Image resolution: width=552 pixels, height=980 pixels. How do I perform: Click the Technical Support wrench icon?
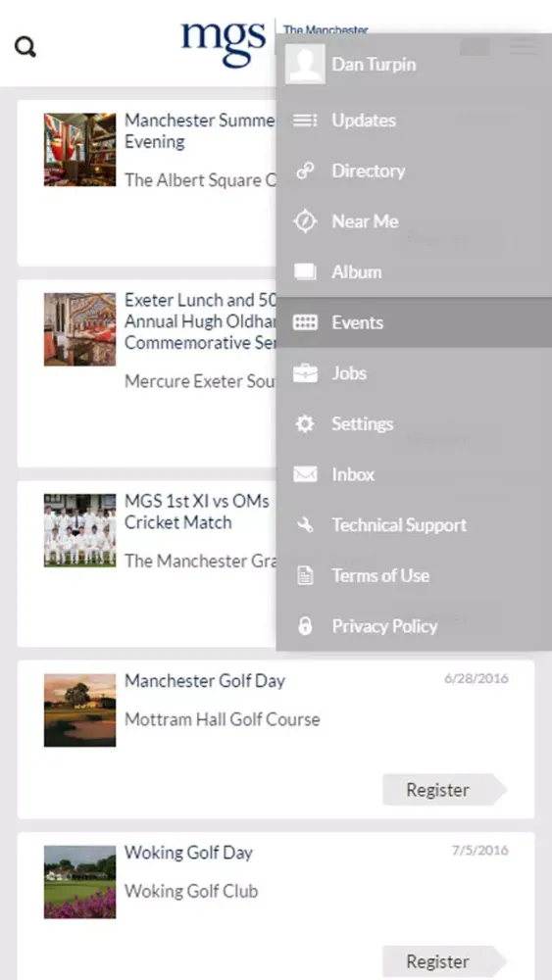[305, 525]
